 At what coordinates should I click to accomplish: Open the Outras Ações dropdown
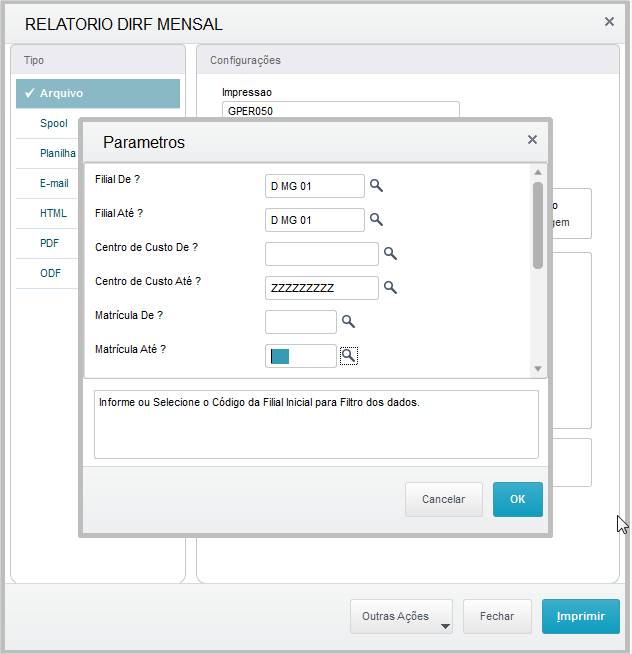401,616
